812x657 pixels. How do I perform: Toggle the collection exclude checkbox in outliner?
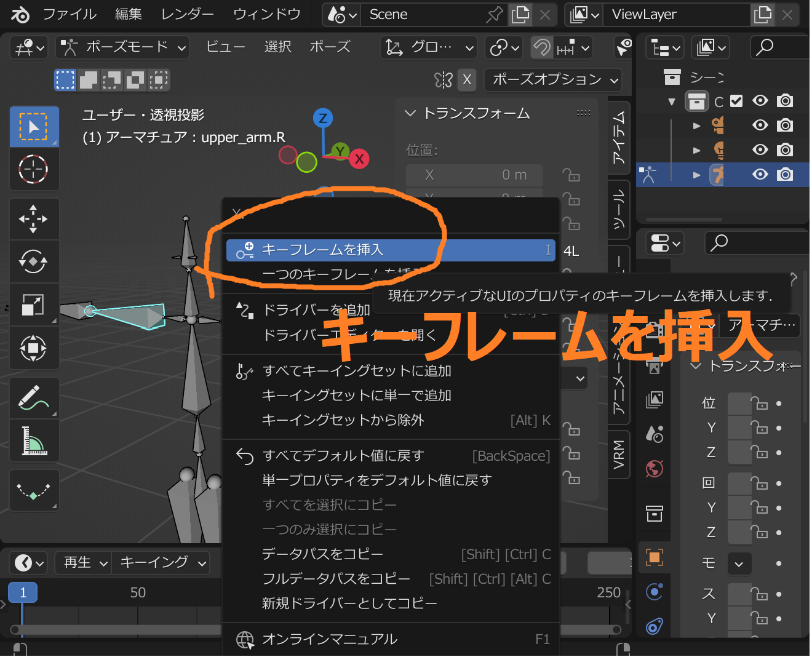pos(736,101)
